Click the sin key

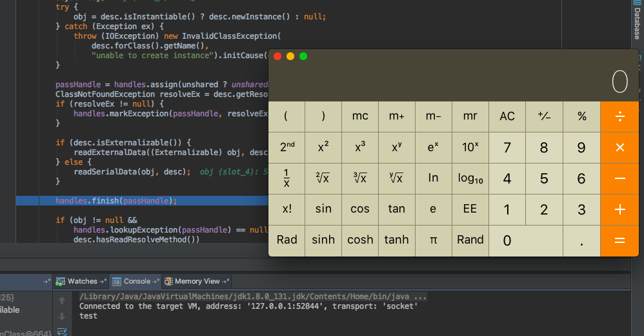pos(323,209)
